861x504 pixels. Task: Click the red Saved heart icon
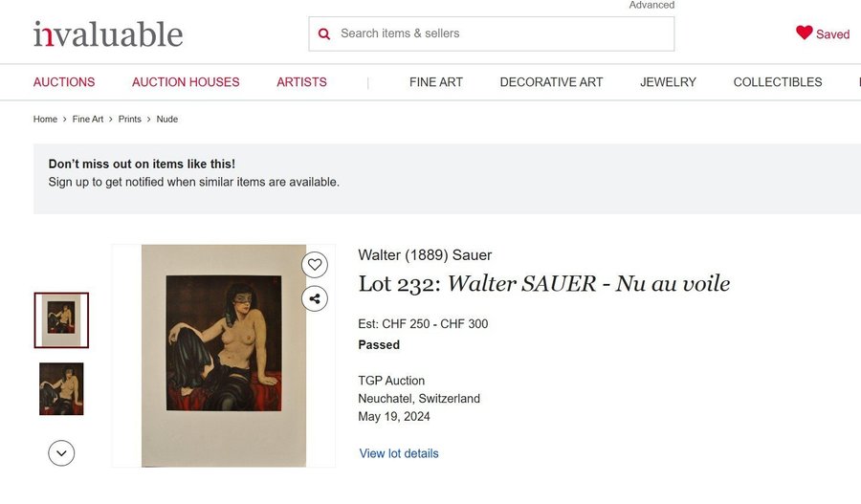(805, 33)
